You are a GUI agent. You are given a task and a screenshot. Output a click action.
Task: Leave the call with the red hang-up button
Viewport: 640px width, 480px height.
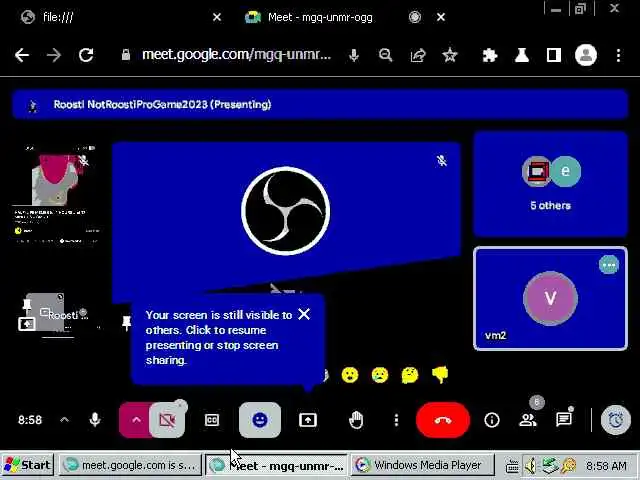443,420
